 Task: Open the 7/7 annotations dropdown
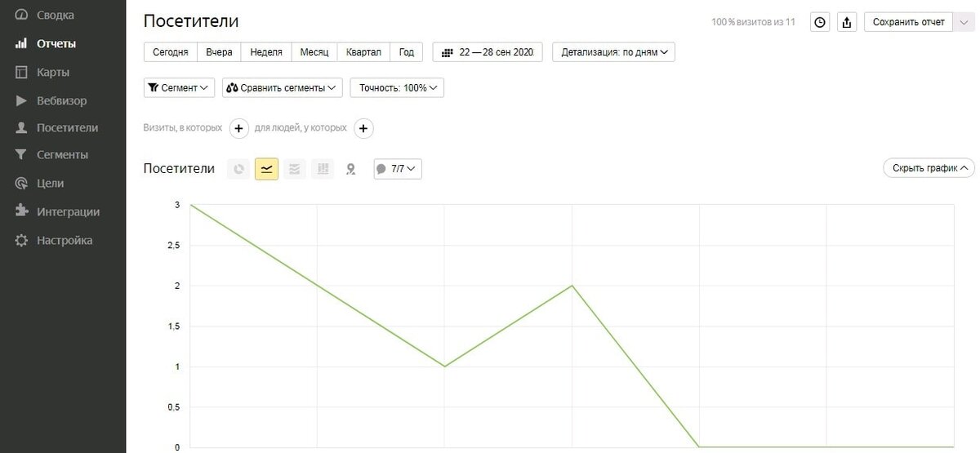coord(398,169)
